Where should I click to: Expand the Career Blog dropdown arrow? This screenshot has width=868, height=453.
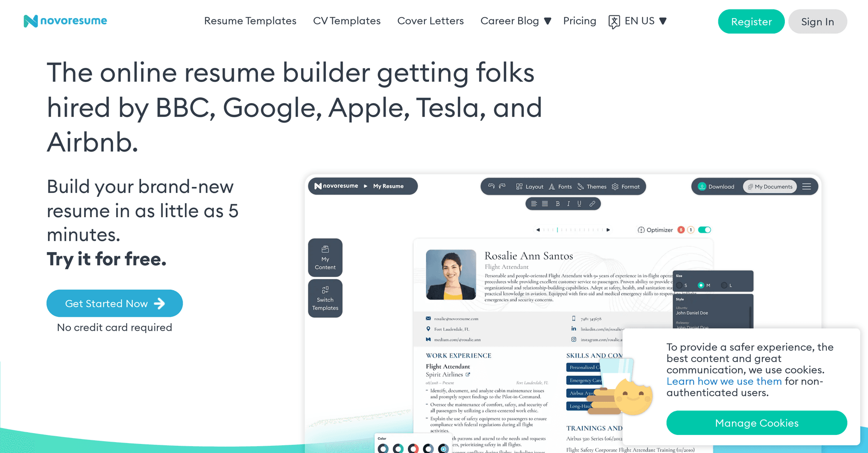(547, 21)
